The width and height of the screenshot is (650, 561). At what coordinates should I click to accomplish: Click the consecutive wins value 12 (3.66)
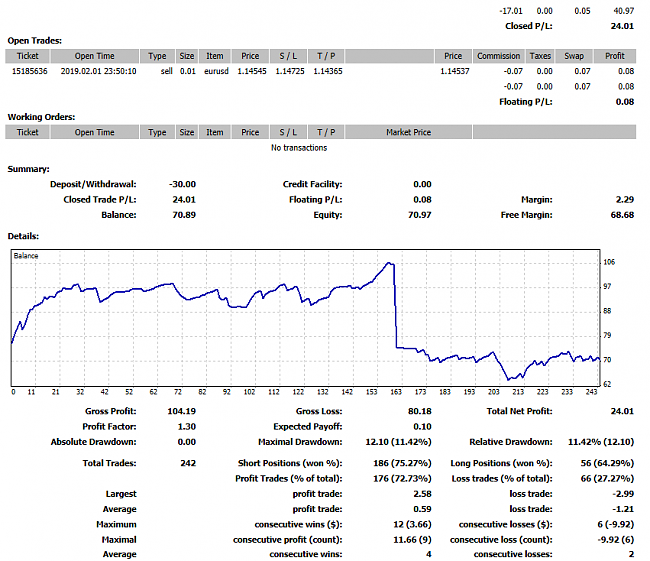pos(412,525)
